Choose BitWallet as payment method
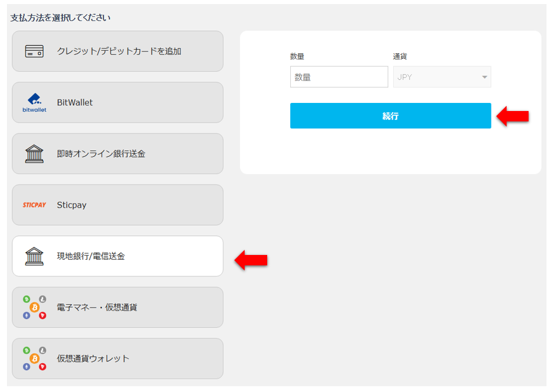The height and width of the screenshot is (392, 554). [x=117, y=103]
